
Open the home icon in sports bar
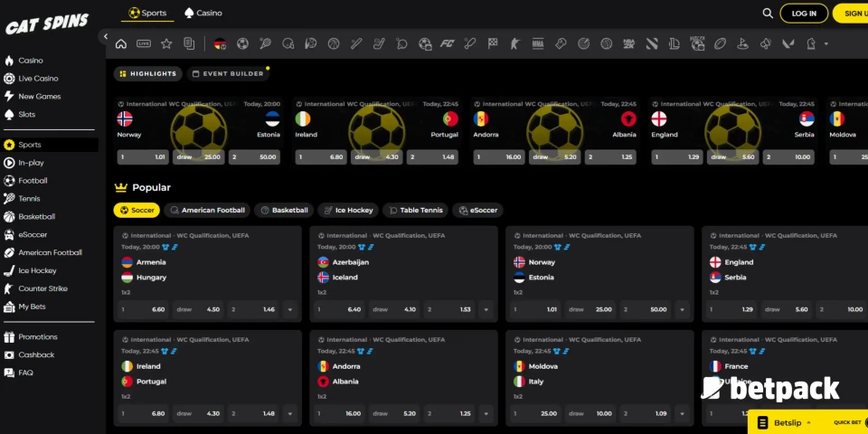point(121,43)
